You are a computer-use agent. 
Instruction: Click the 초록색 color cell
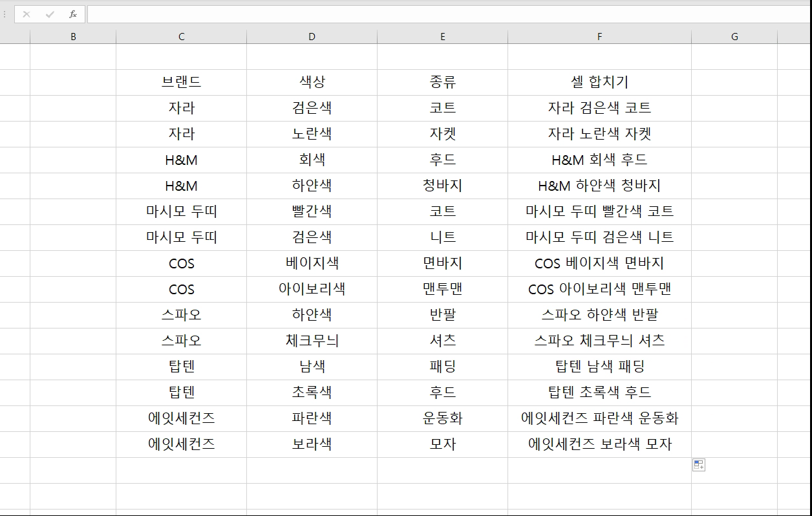click(312, 392)
